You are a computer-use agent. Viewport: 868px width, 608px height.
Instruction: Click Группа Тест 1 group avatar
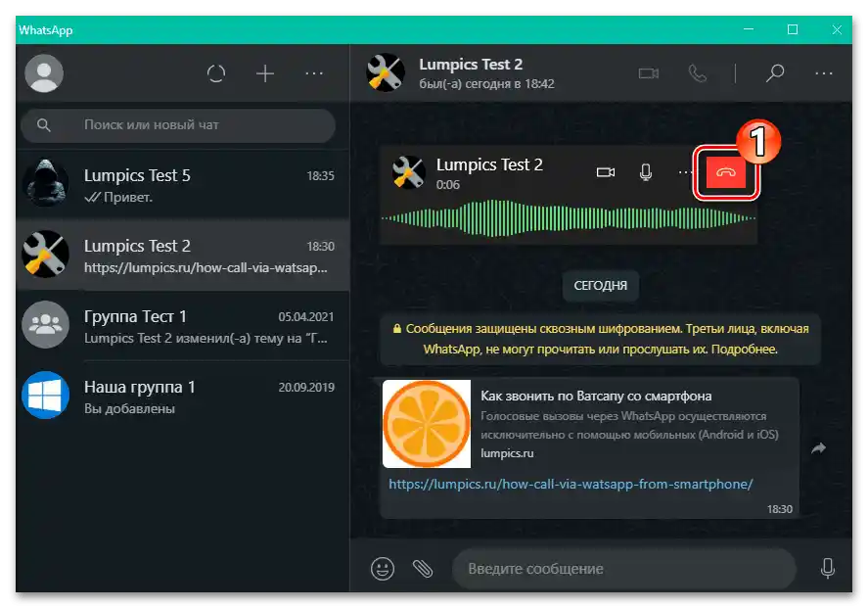pyautogui.click(x=45, y=324)
